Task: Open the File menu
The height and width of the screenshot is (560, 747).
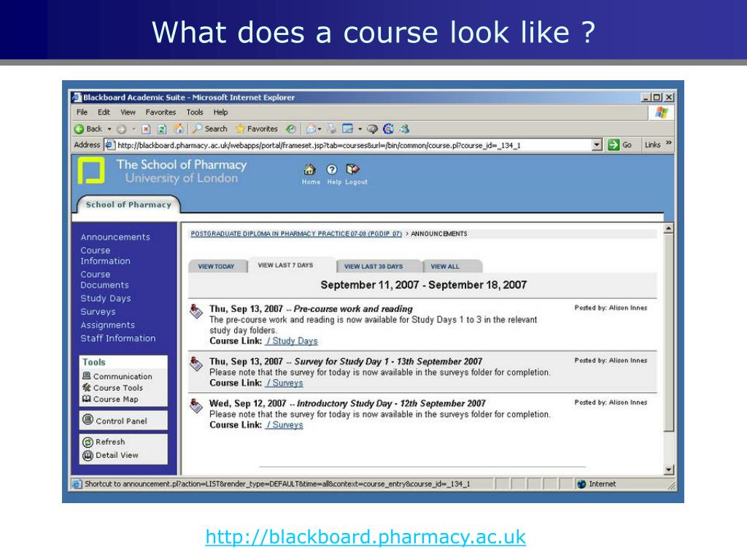Action: 82,112
